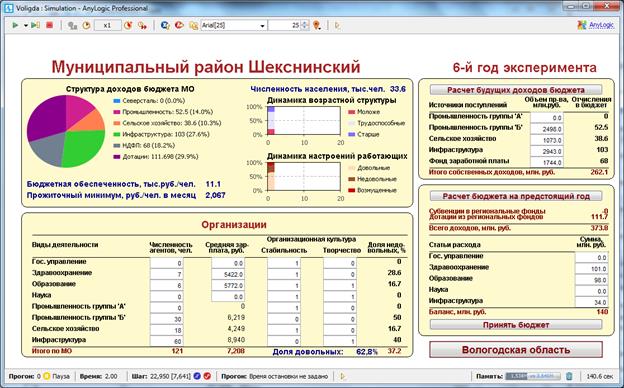Click the Принять бюджет button
Viewport: 624px width, 388px height.
coord(516,325)
